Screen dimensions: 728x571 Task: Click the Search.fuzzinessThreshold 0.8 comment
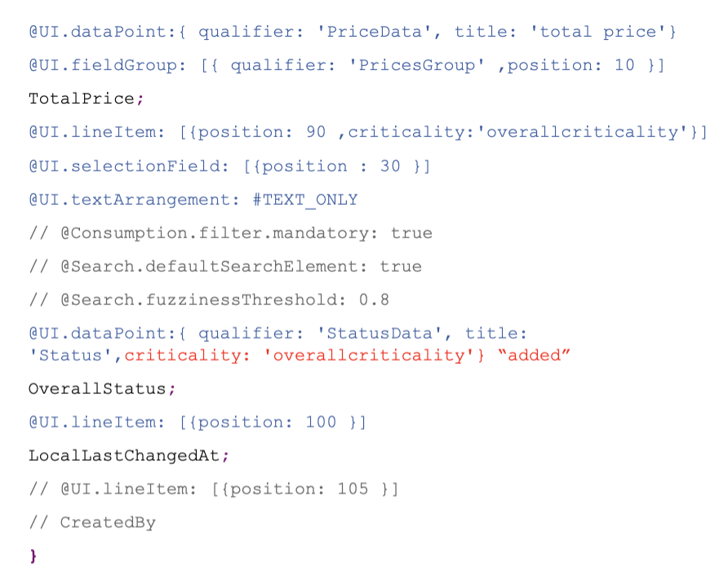click(209, 300)
